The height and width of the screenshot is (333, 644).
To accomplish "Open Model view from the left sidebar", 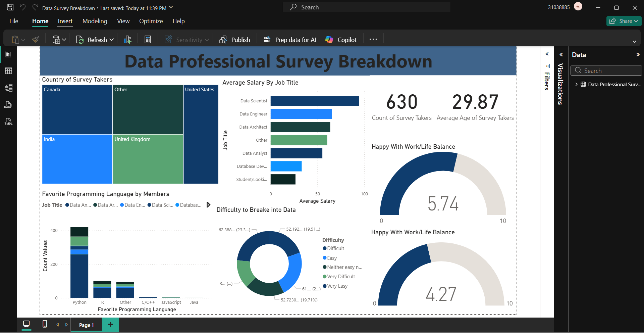I will pos(8,88).
